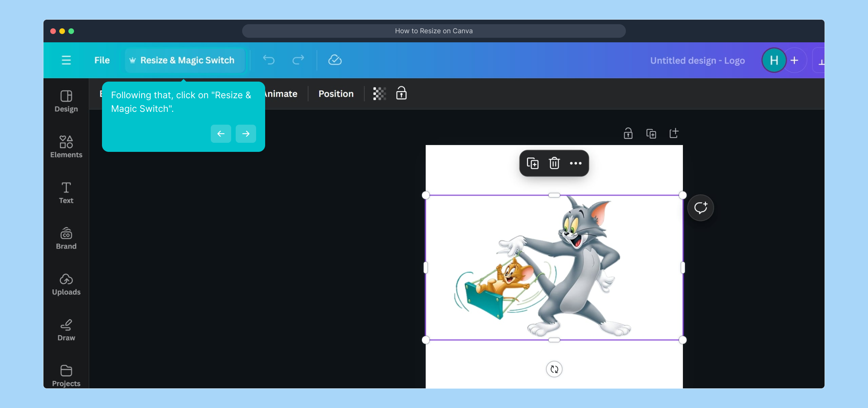Click the add comment bubble icon

coord(700,208)
